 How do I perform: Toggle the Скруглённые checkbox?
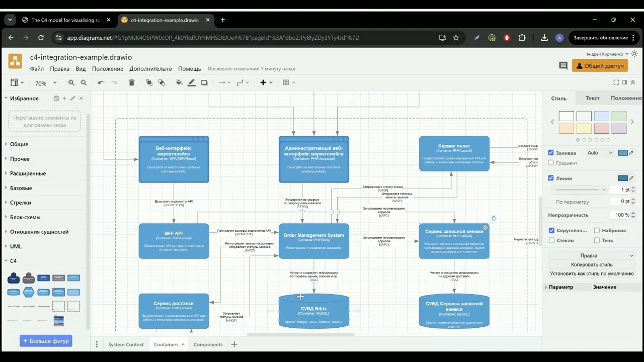pos(552,230)
